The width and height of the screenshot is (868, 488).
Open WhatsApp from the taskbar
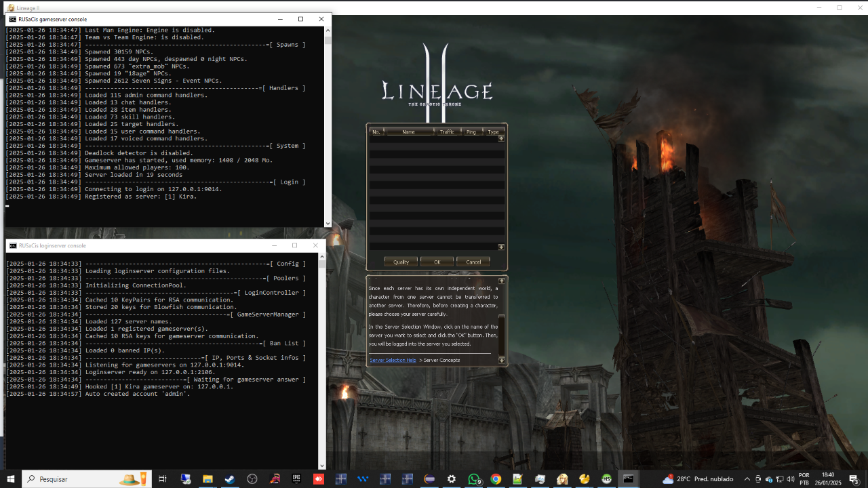coord(473,479)
